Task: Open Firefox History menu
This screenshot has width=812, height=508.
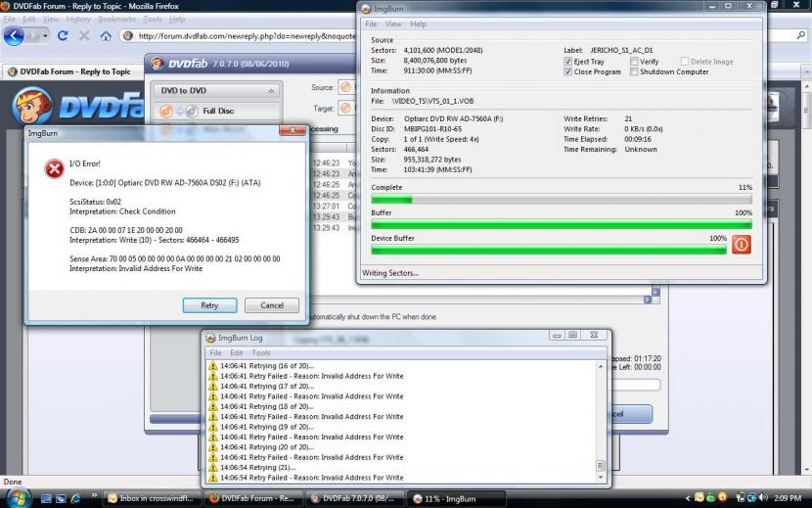Action: (78, 19)
